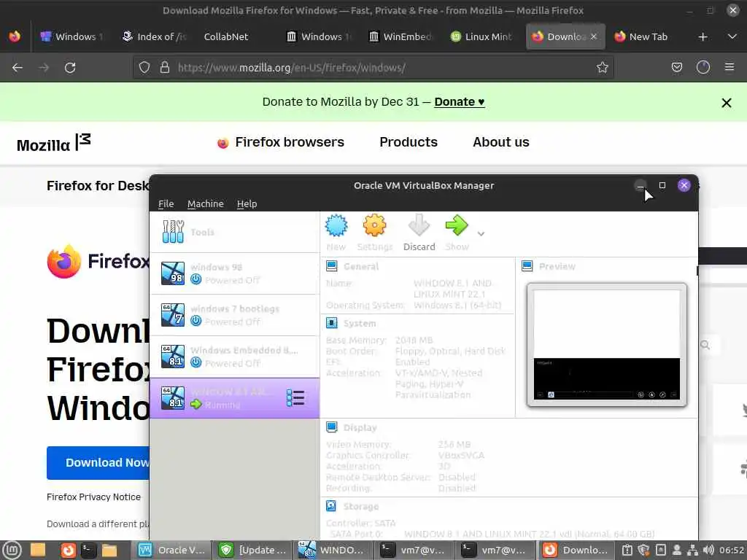Open the Help menu in VirtualBox
Image resolution: width=747 pixels, height=560 pixels.
pyautogui.click(x=247, y=204)
